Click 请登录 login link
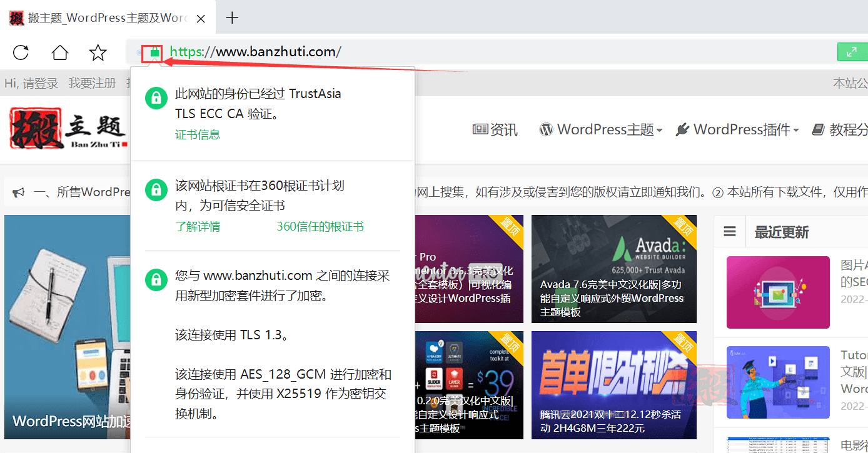The image size is (868, 453). (x=41, y=83)
